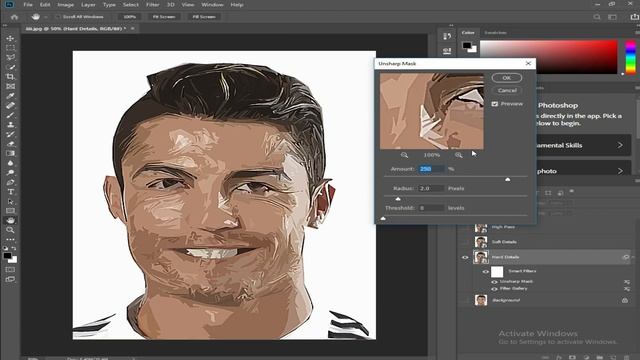Image resolution: width=640 pixels, height=360 pixels.
Task: Toggle Unsharp Mask filter visibility eye
Action: click(x=494, y=282)
